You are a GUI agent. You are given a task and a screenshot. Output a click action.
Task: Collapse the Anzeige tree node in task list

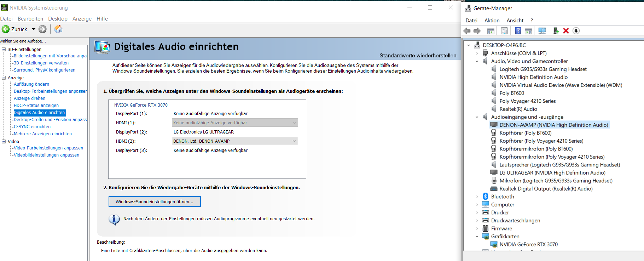4,78
